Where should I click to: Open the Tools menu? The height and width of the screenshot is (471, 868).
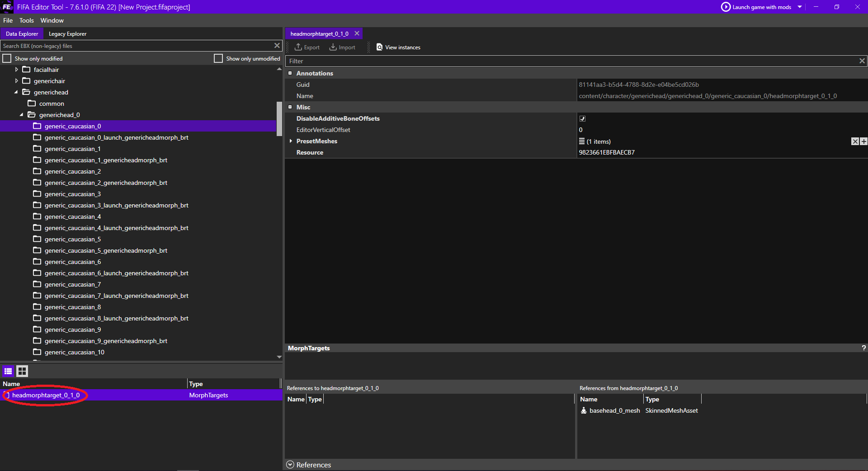26,20
